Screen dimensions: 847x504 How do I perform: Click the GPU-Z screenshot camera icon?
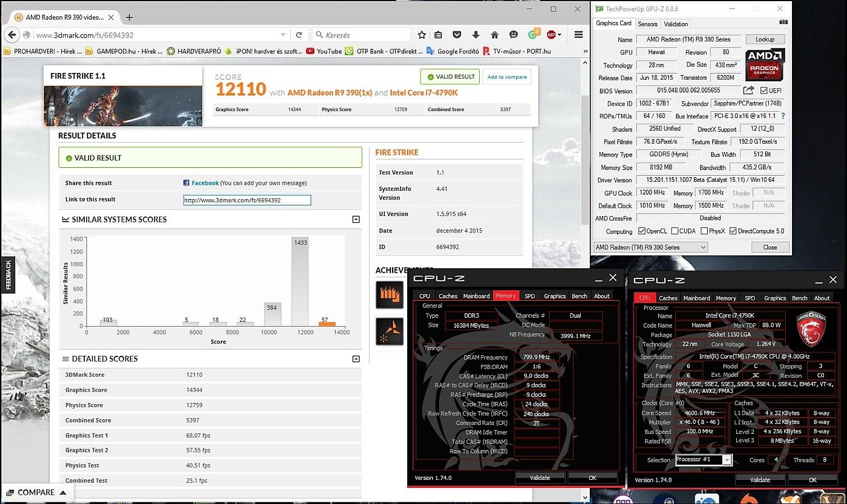[x=784, y=22]
